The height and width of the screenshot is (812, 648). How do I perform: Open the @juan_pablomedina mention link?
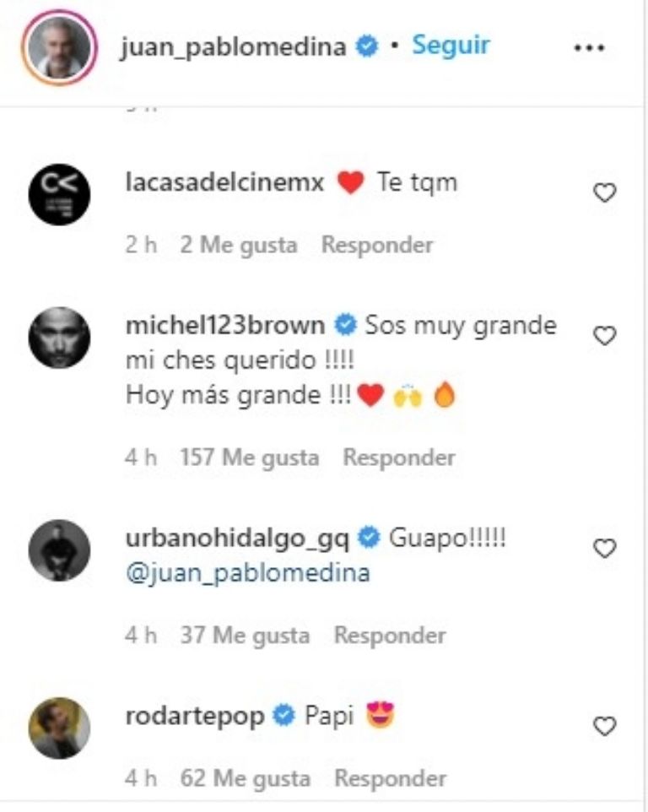tap(248, 573)
